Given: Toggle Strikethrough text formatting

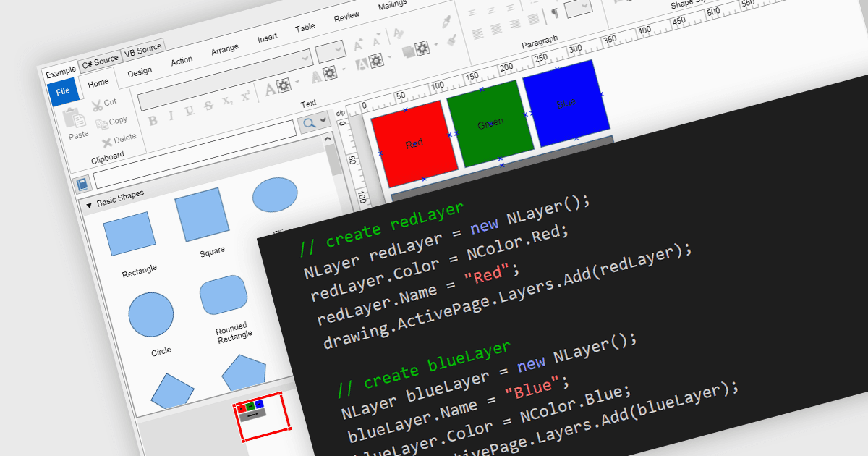Looking at the screenshot, I should point(209,106).
